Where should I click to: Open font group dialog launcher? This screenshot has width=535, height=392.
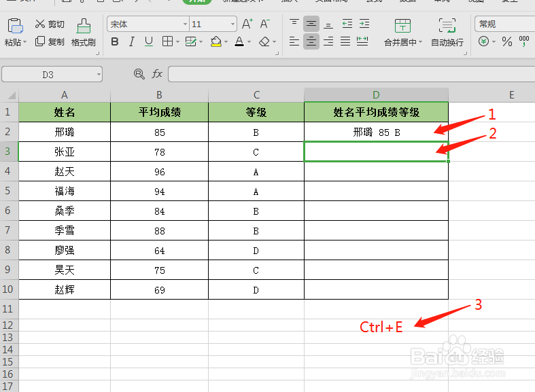tap(277, 53)
